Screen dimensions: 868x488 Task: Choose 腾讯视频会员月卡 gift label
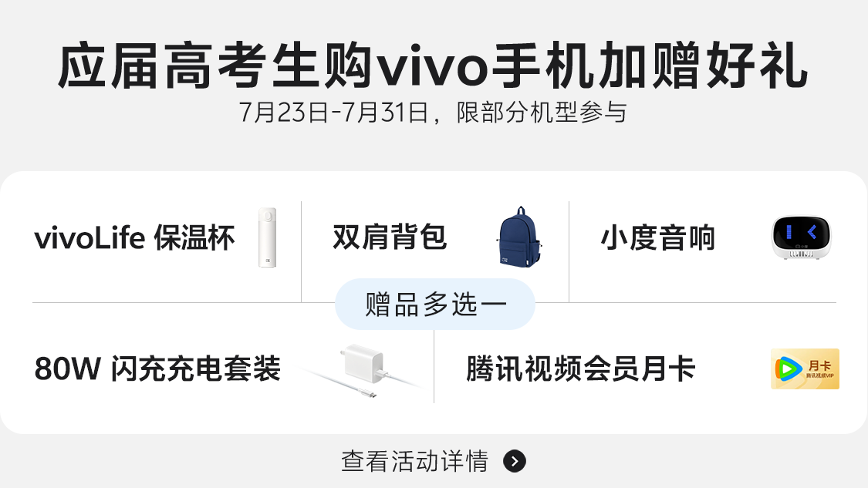(x=580, y=369)
